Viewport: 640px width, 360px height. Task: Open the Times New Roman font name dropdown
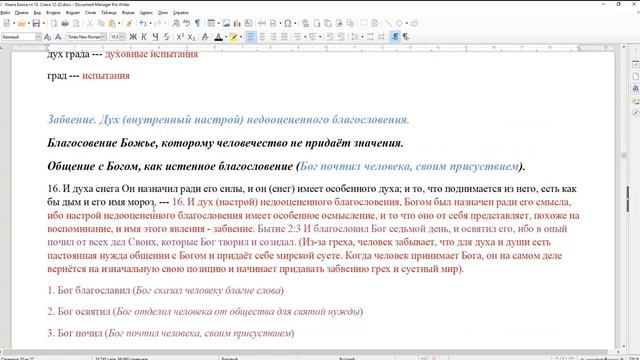coord(104,37)
